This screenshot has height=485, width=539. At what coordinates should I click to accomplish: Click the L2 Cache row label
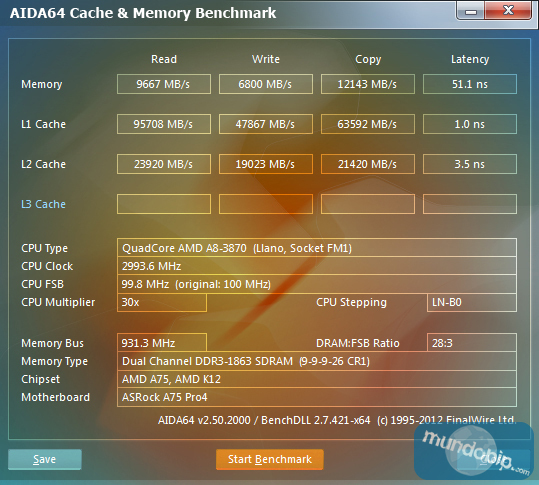[x=43, y=164]
